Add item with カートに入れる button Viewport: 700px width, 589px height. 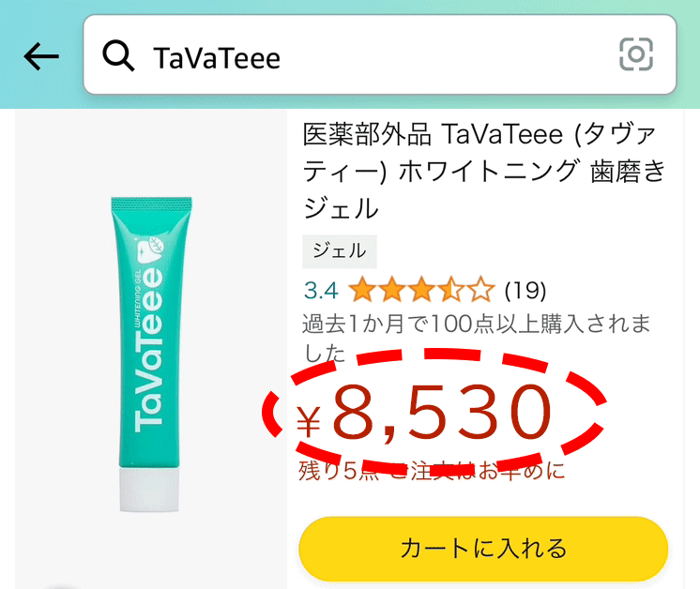coord(483,549)
